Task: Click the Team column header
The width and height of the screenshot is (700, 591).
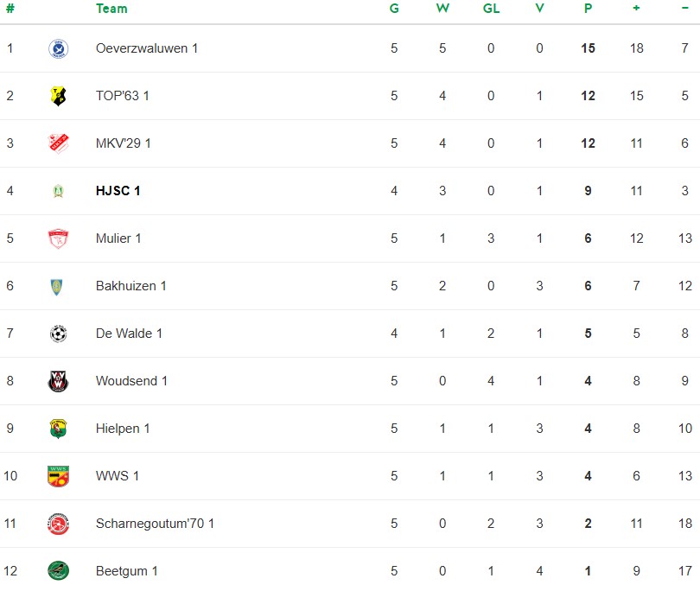Action: coord(111,9)
